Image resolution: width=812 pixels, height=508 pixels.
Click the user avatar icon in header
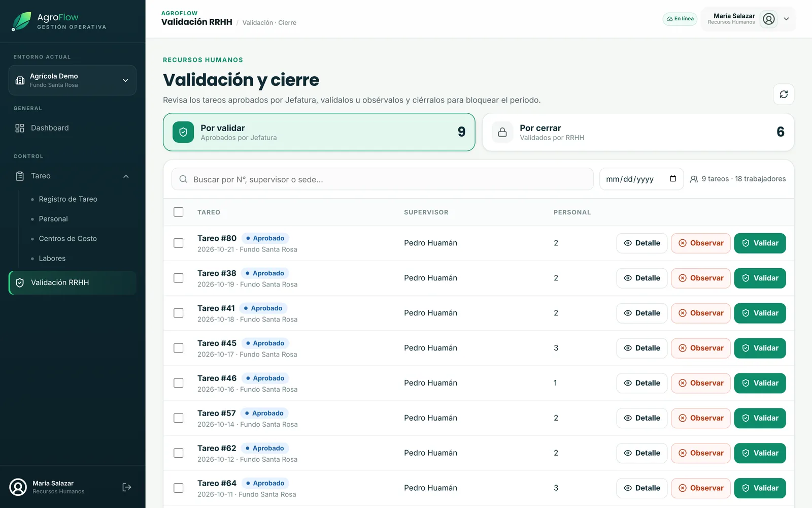pyautogui.click(x=769, y=19)
